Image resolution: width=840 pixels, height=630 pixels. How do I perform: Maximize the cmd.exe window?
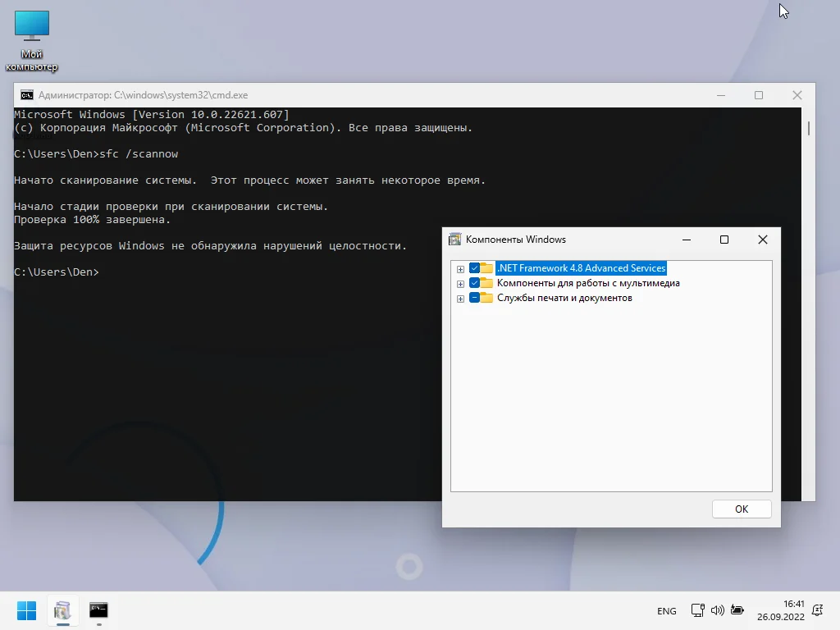tap(759, 95)
